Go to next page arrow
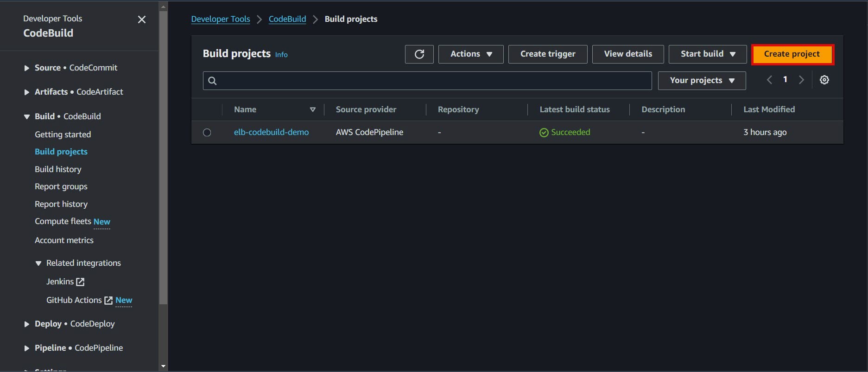 point(801,80)
